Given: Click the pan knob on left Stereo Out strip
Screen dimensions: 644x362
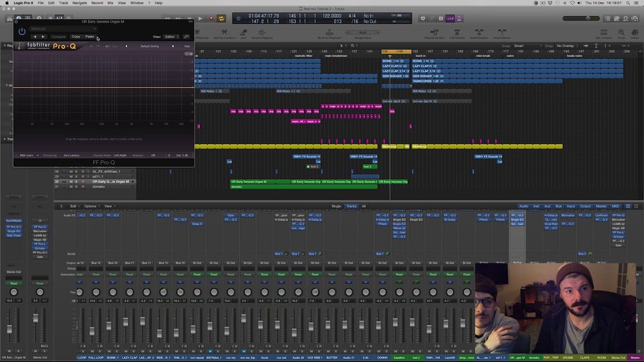Looking at the screenshot, I should [40, 292].
